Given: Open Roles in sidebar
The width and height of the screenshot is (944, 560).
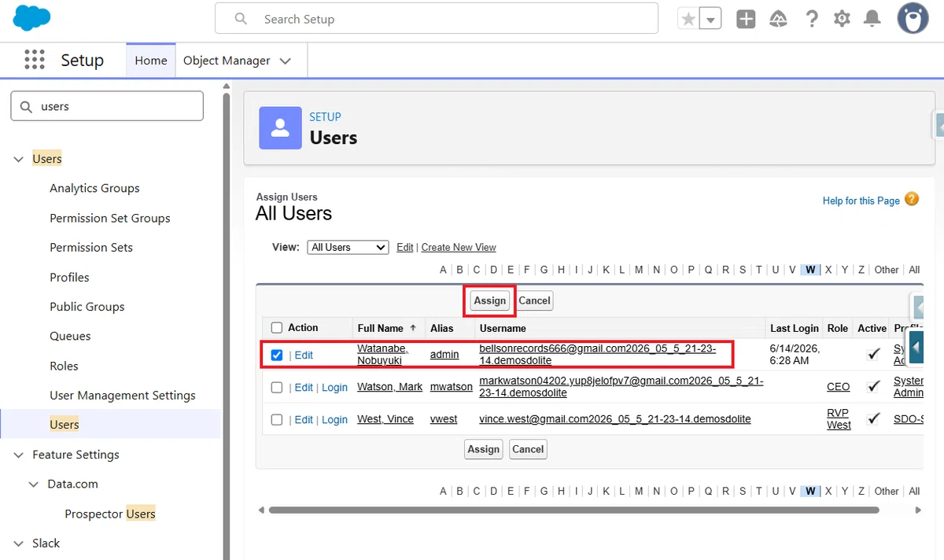Looking at the screenshot, I should click(x=64, y=366).
